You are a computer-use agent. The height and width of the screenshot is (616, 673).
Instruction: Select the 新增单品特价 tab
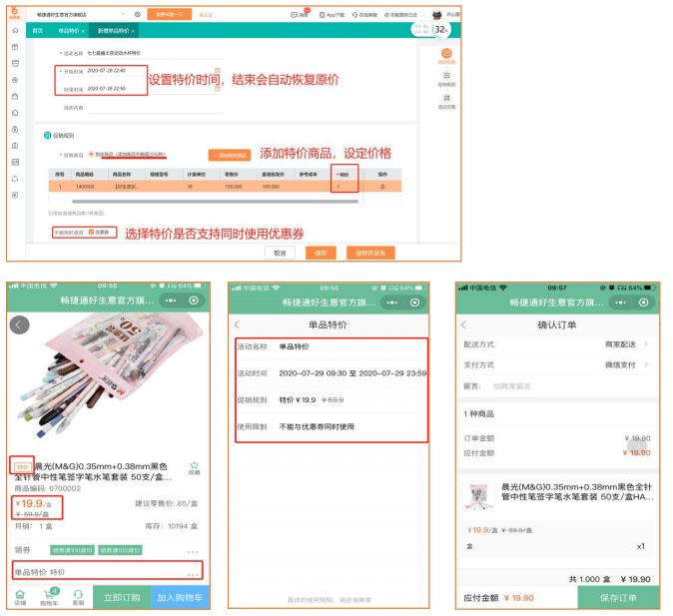[113, 31]
